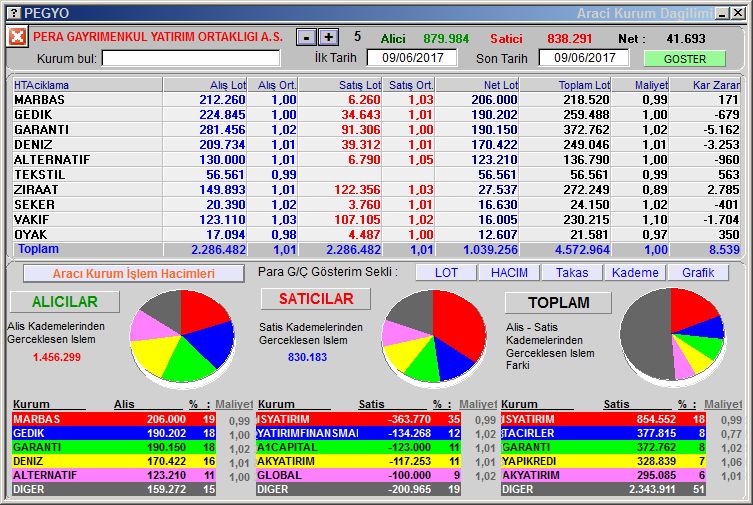Click the yellow YAPIKREDI total row
Screen dimensions: 753x505
603,461
